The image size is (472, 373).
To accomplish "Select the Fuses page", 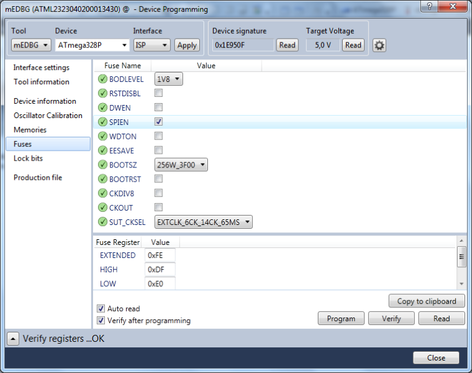I will coord(48,144).
